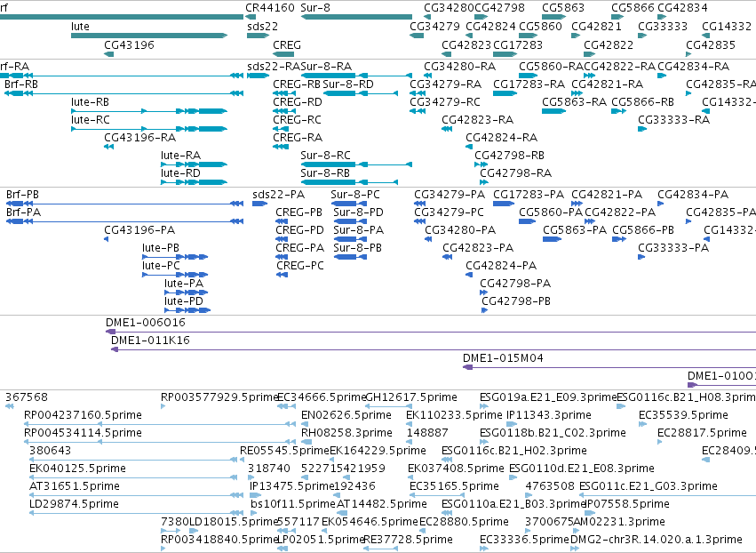756x553 pixels.
Task: Click the CG17283-PA protein label
Action: click(x=529, y=195)
